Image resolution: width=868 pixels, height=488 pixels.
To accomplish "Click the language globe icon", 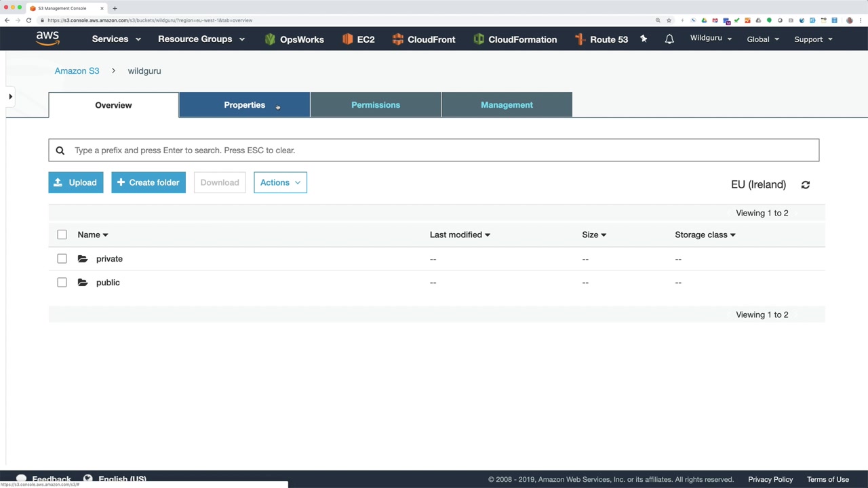I will click(x=87, y=479).
